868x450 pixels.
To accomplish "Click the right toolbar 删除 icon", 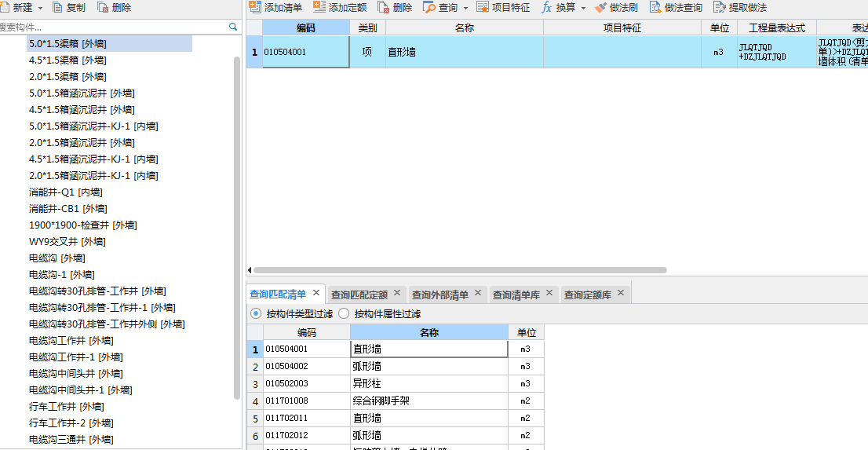I will 384,8.
